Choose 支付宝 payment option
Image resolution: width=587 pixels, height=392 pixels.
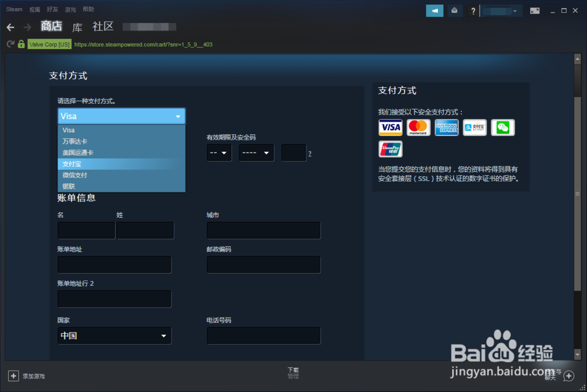pyautogui.click(x=122, y=164)
